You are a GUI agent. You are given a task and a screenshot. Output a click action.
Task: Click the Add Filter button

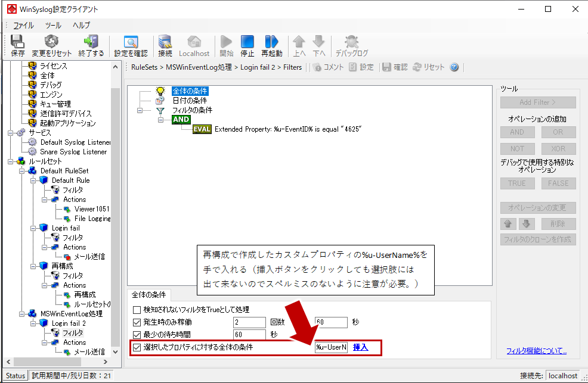coord(538,102)
